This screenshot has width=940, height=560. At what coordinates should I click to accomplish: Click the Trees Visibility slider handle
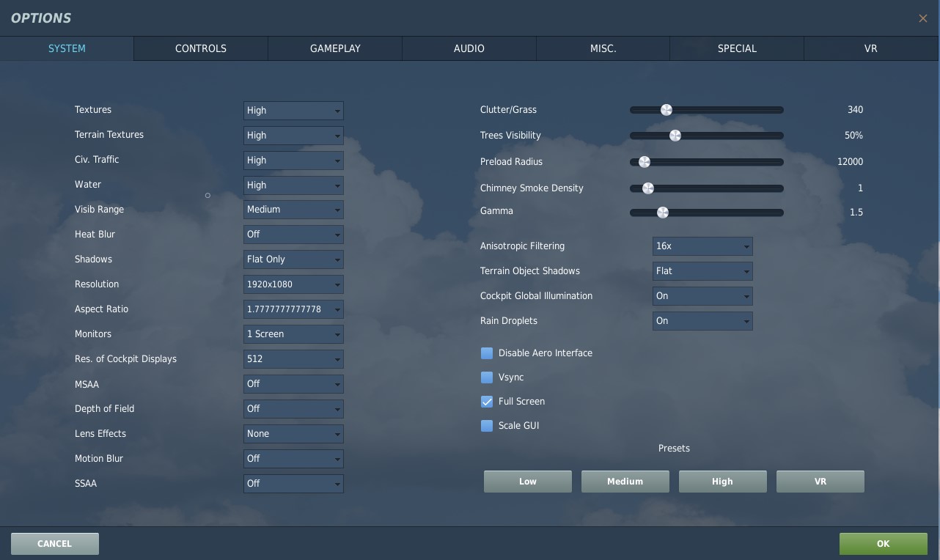(x=675, y=136)
